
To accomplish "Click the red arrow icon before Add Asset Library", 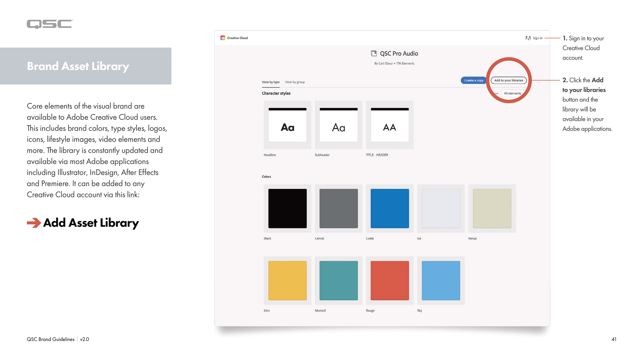I will pyautogui.click(x=34, y=223).
